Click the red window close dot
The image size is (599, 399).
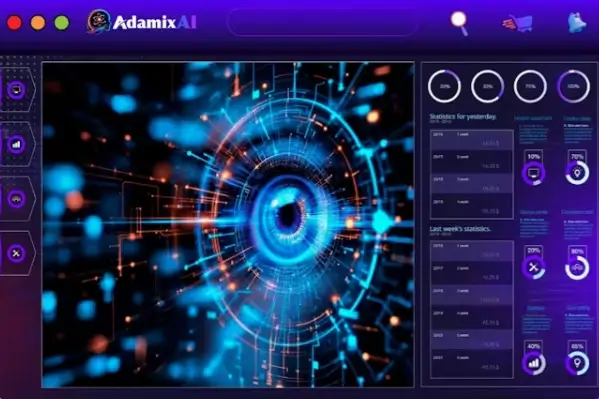pyautogui.click(x=15, y=23)
